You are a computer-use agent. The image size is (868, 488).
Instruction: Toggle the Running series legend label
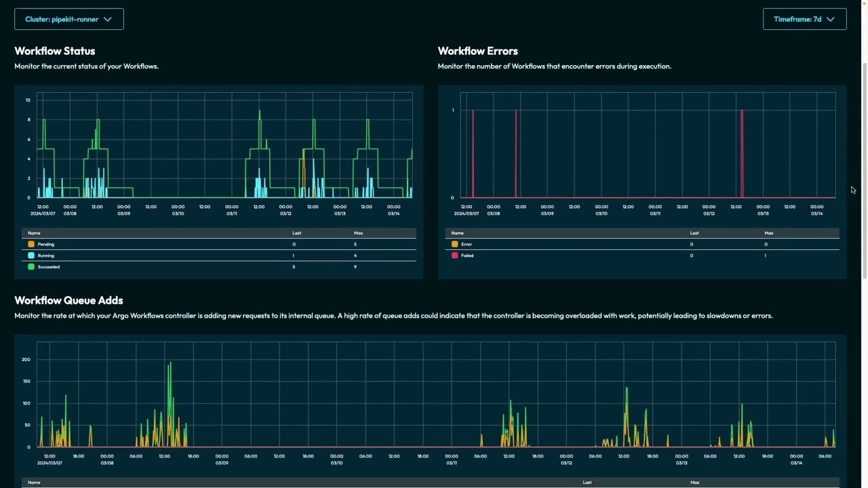tap(46, 256)
